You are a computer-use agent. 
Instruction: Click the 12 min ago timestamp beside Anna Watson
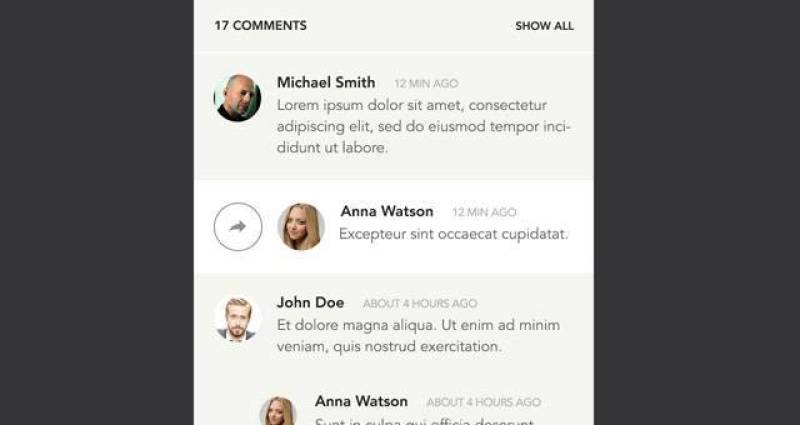coord(484,212)
